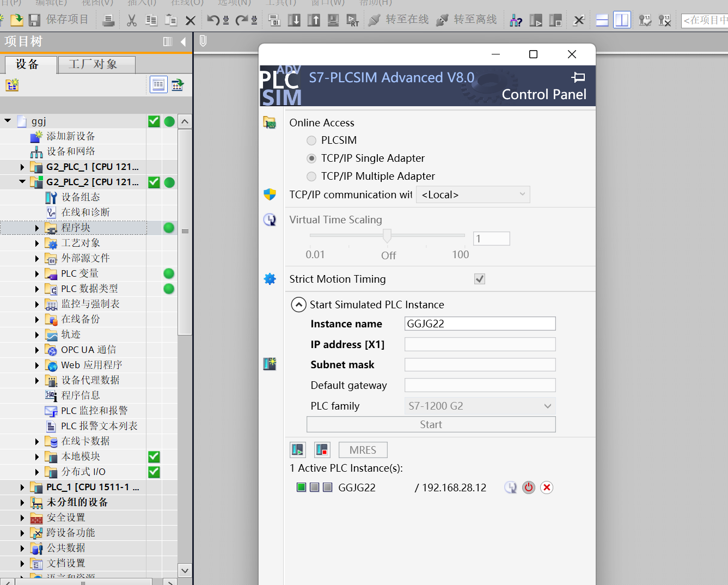Click the stop CPU icon in toolbar

pos(555,21)
